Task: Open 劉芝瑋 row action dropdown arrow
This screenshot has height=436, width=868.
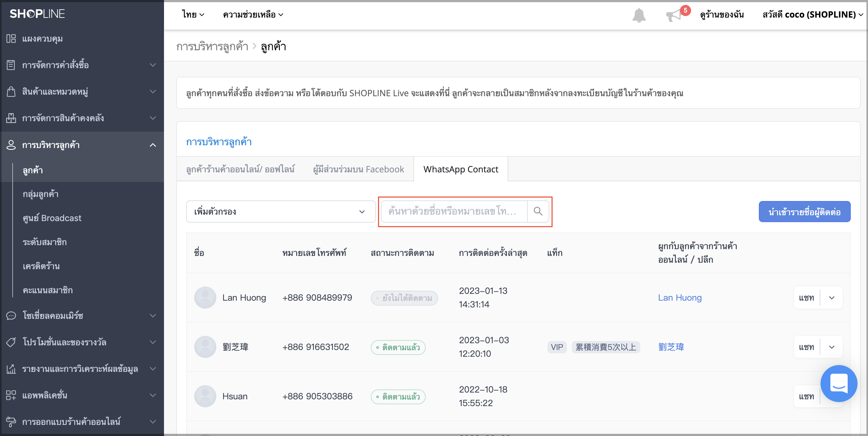Action: click(x=832, y=347)
